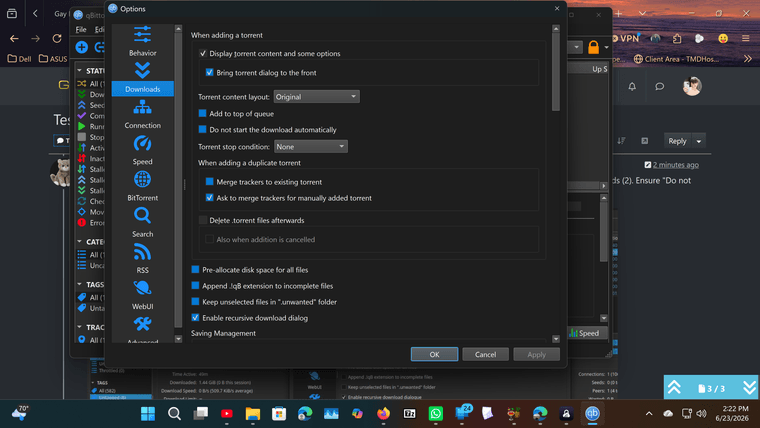Open the Microsoft Store from the taskbar
760x428 pixels.
[x=279, y=413]
